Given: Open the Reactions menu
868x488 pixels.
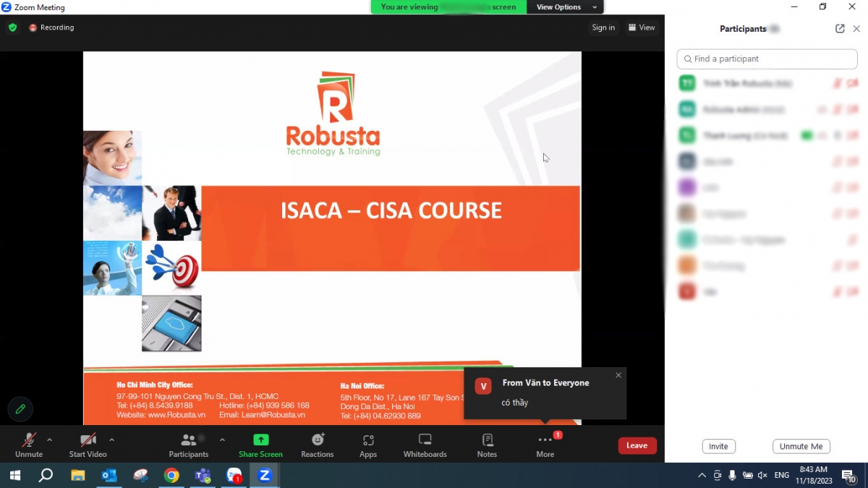Looking at the screenshot, I should [x=318, y=444].
